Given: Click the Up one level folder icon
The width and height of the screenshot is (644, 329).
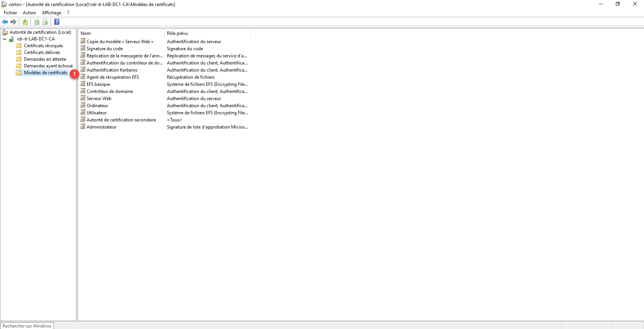Looking at the screenshot, I should (25, 22).
